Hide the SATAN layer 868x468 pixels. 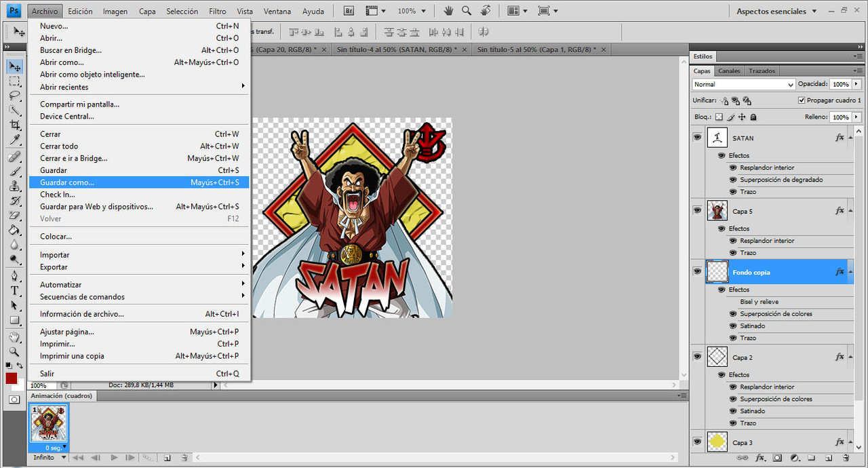tap(697, 137)
